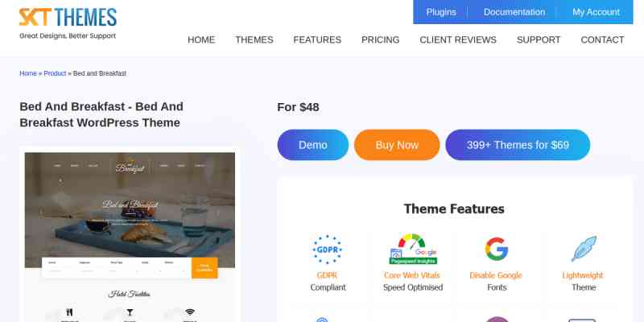
Task: Click the orange Buy Now button
Action: tap(397, 145)
